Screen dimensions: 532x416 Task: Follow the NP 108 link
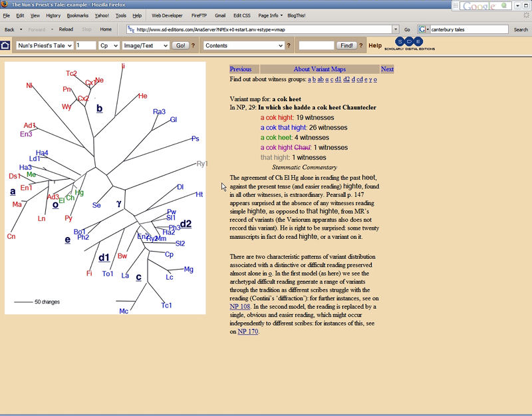pos(240,306)
